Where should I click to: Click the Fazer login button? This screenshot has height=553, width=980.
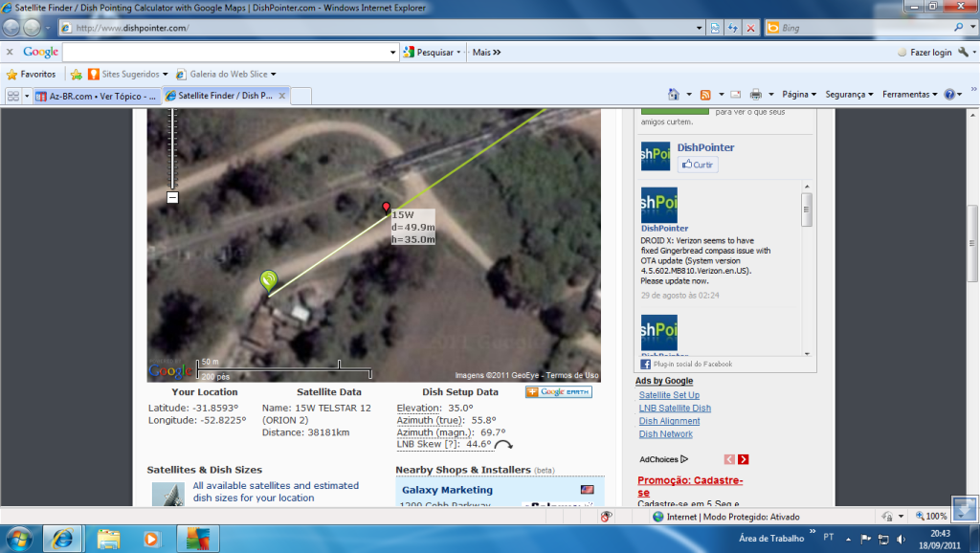924,53
